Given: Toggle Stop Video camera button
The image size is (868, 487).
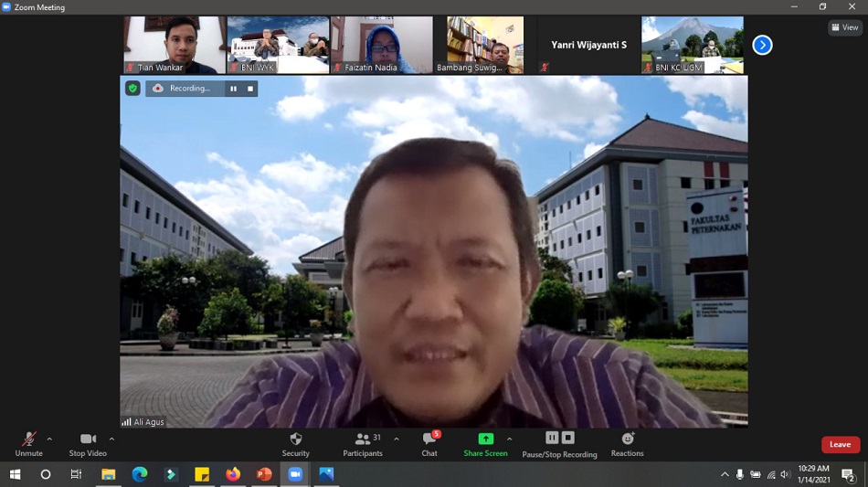Looking at the screenshot, I should 88,439.
